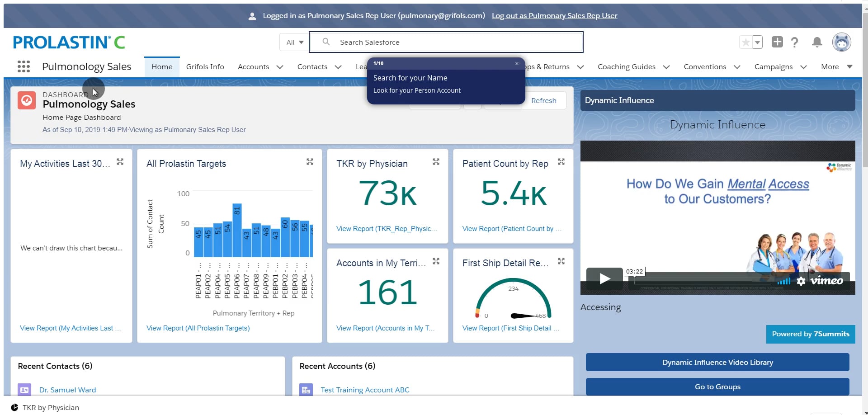Screen dimensions: 868x415
Task: Open the global actions plus icon
Action: click(777, 42)
